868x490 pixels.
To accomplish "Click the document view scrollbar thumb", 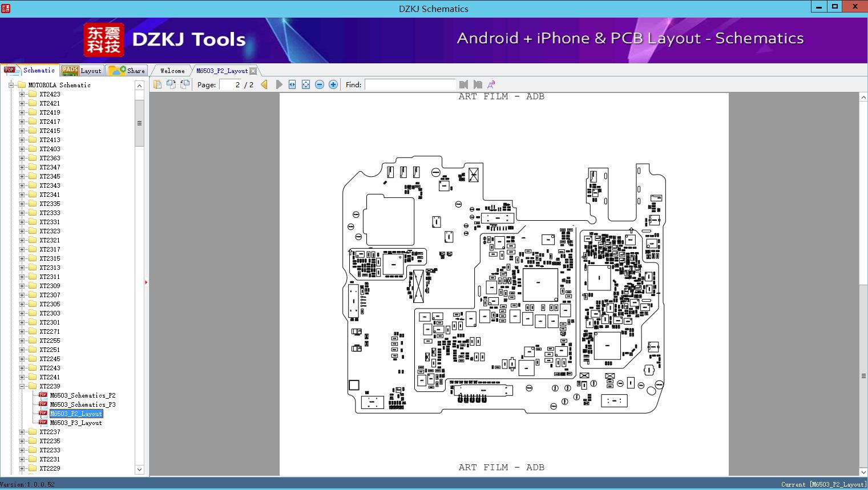I will 863,376.
